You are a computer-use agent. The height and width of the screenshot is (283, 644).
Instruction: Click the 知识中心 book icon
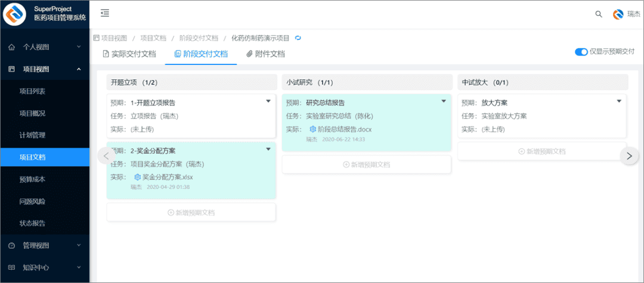(x=11, y=268)
